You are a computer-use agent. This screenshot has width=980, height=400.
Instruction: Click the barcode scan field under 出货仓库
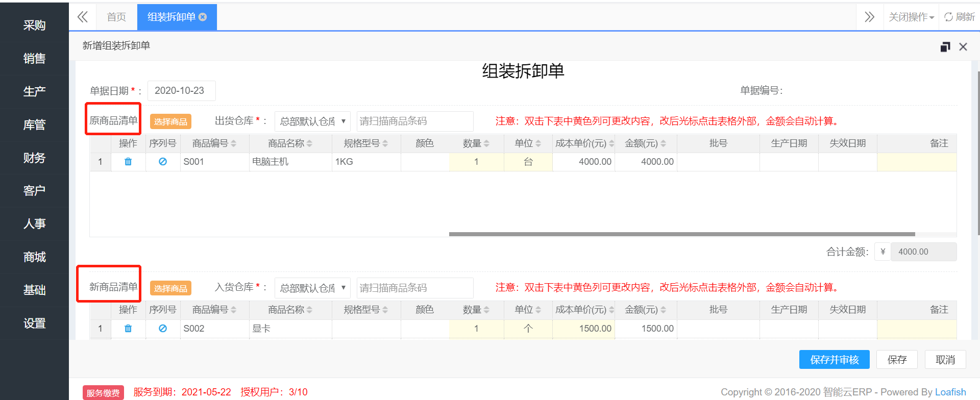click(x=415, y=121)
